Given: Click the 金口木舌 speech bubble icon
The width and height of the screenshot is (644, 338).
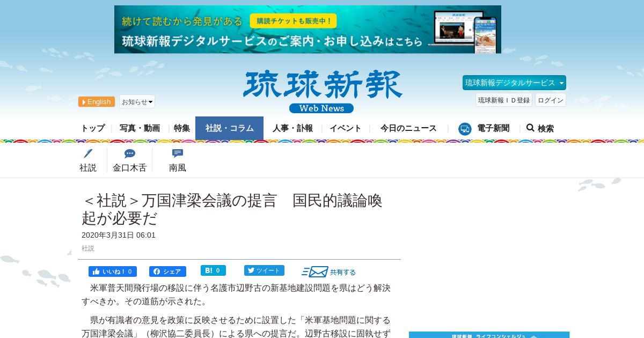Looking at the screenshot, I should click(x=130, y=154).
